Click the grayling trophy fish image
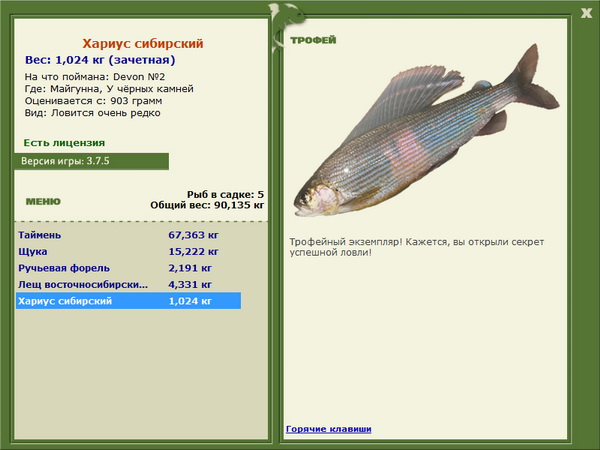The width and height of the screenshot is (600, 450). 426,130
